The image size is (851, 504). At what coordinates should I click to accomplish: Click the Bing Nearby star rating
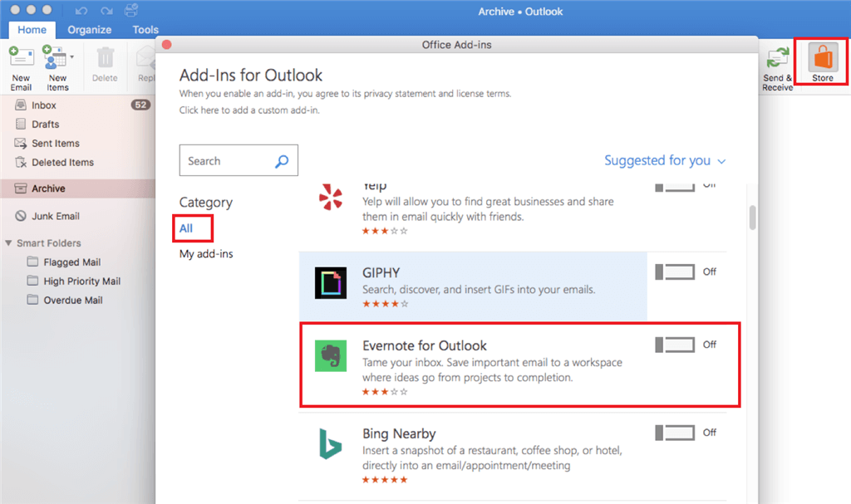[385, 480]
